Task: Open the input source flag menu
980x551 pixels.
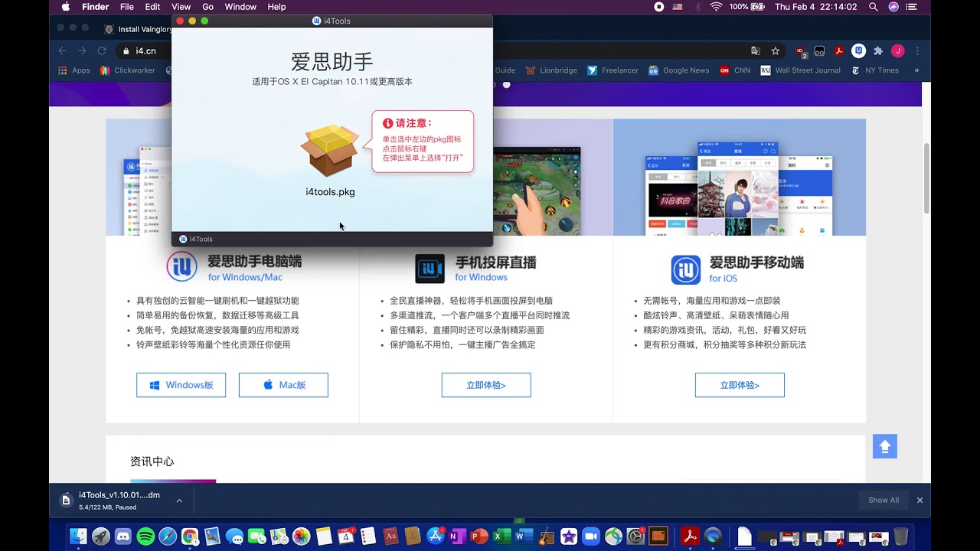Action: click(x=678, y=7)
